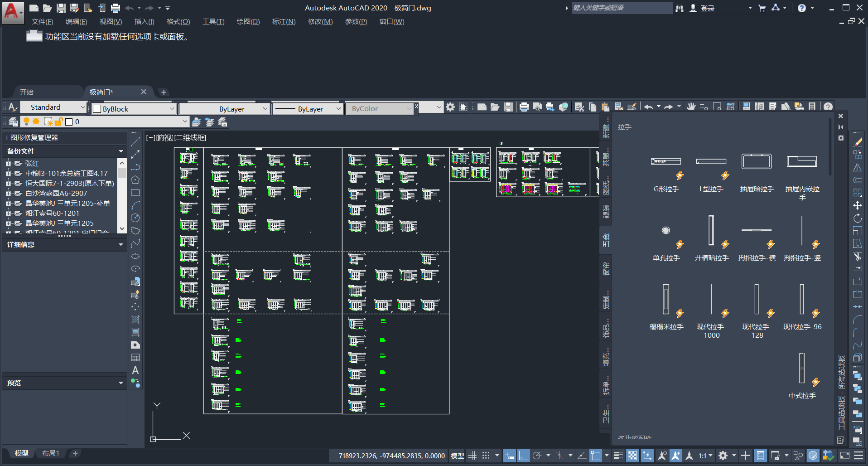Click the Clean Screen icon in status bar
Screen dimensions: 868x466
[x=844, y=456]
